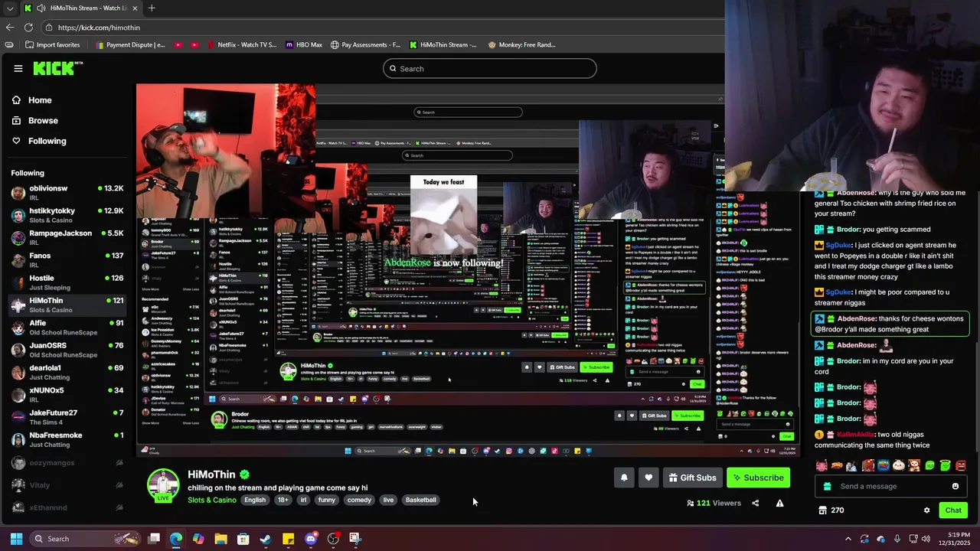Screen dimensions: 980x551
Task: Click the gift icon in the message field
Action: click(x=827, y=486)
